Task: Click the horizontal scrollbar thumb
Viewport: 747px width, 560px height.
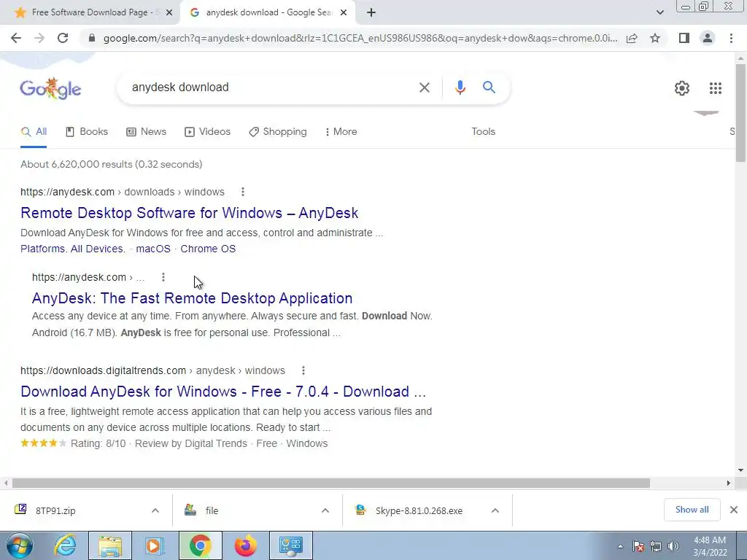Action: click(x=330, y=483)
